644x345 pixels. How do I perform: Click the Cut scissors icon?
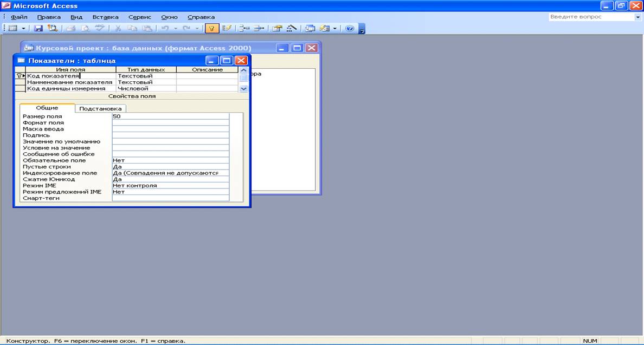(118, 28)
